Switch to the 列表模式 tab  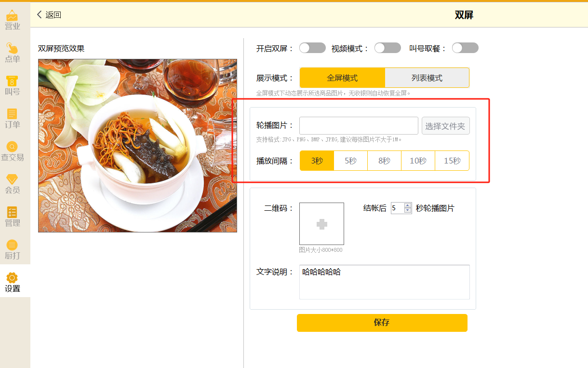[x=427, y=78]
